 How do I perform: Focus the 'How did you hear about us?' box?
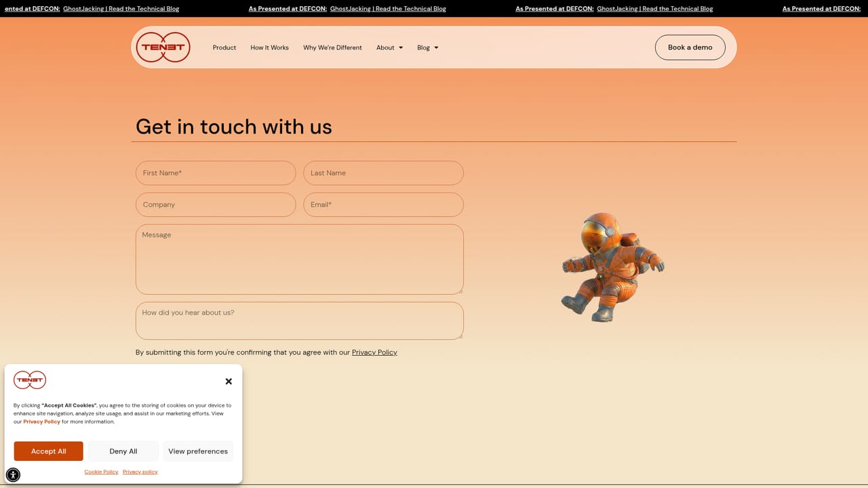(x=300, y=321)
